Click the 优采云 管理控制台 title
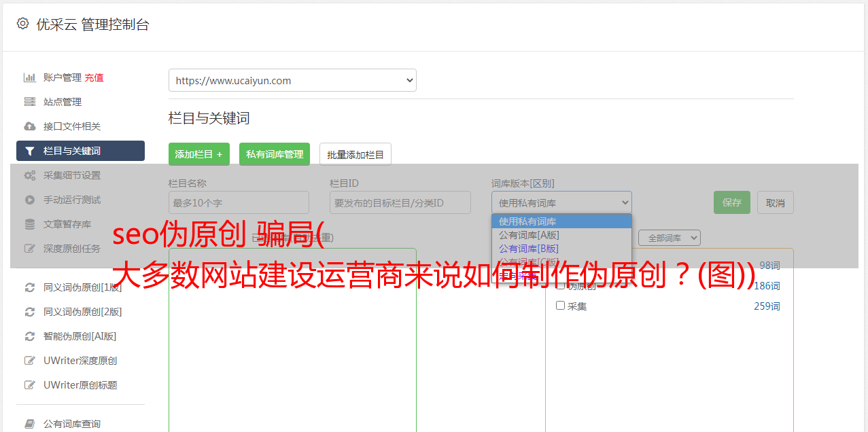 tap(92, 24)
